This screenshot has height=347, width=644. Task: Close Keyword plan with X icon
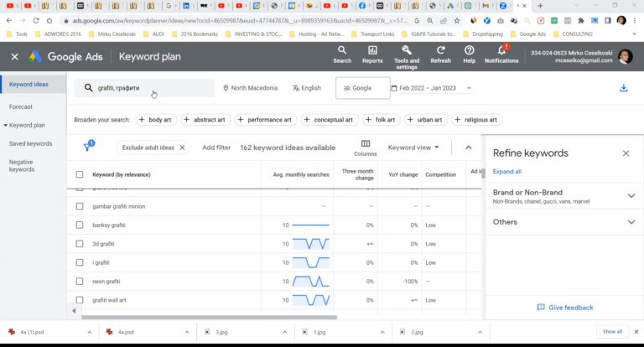pyautogui.click(x=15, y=57)
